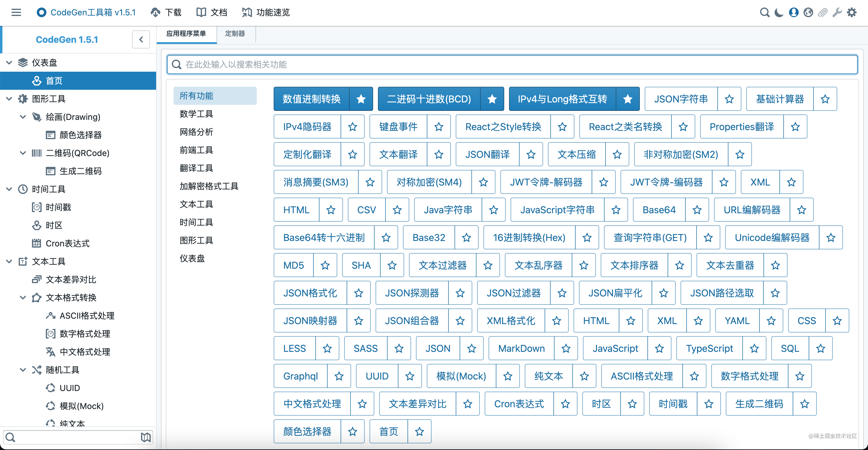Collapse the sidebar with the arrow button
This screenshot has width=868, height=450.
click(141, 39)
